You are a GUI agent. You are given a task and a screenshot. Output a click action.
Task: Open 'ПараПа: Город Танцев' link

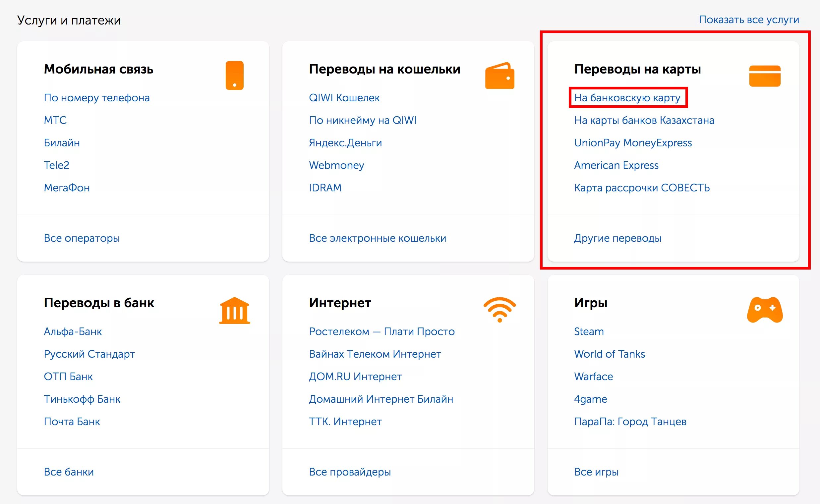click(630, 422)
